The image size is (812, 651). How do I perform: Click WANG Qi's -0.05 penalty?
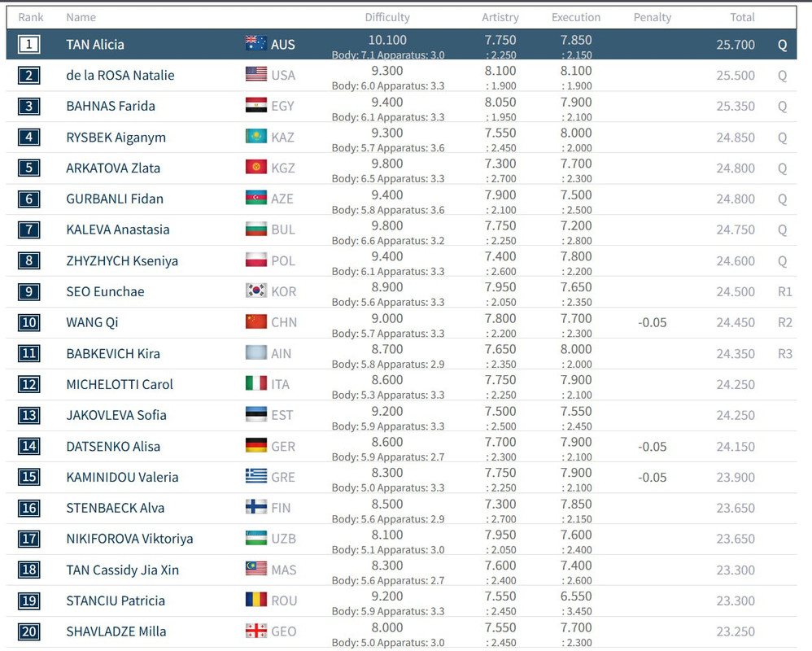[653, 322]
